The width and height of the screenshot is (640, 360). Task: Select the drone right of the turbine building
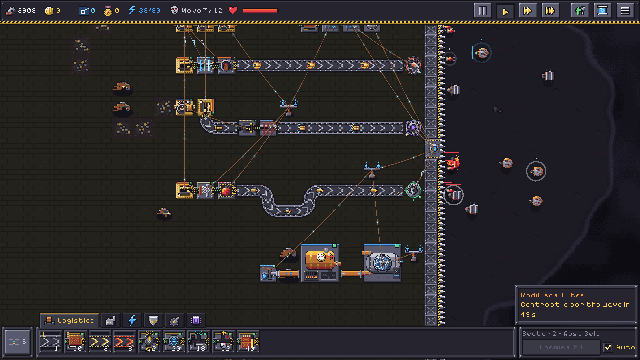413,252
